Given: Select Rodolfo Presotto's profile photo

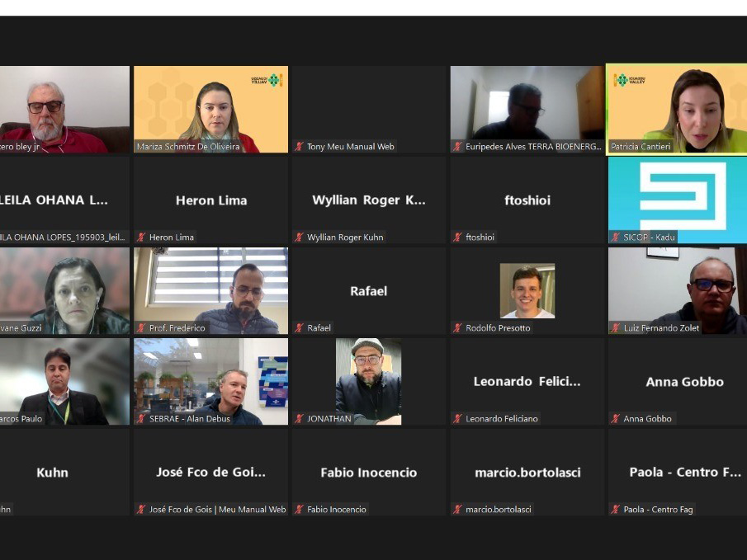Looking at the screenshot, I should pyautogui.click(x=527, y=291).
